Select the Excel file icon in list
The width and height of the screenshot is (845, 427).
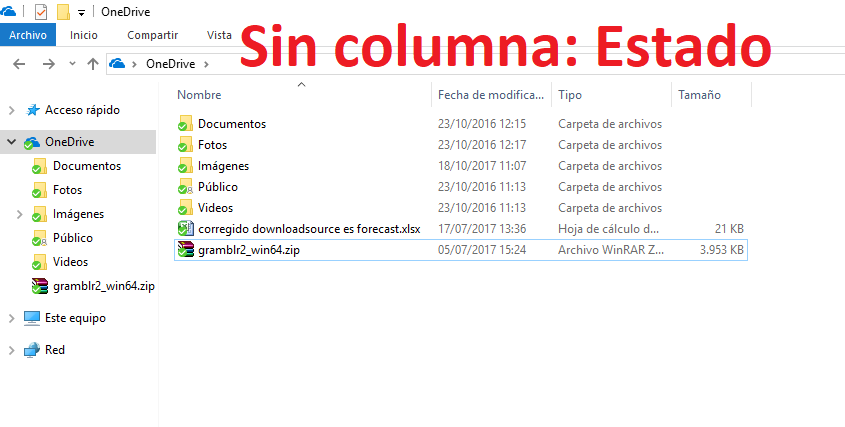click(x=185, y=229)
